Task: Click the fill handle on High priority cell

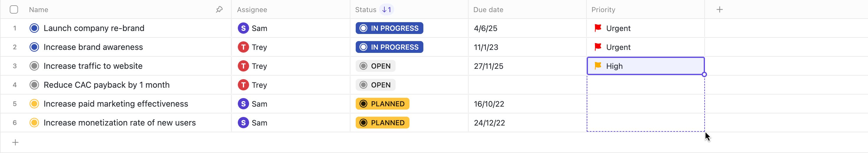Action: click(x=704, y=74)
